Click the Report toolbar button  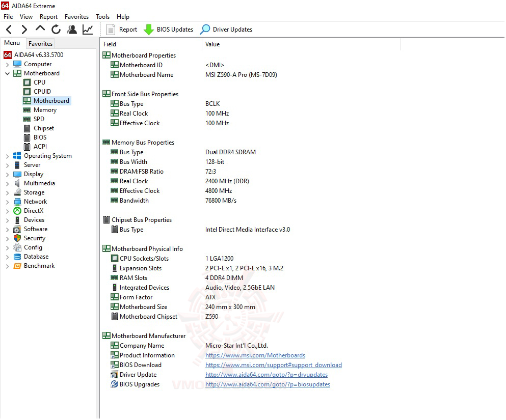click(x=122, y=30)
